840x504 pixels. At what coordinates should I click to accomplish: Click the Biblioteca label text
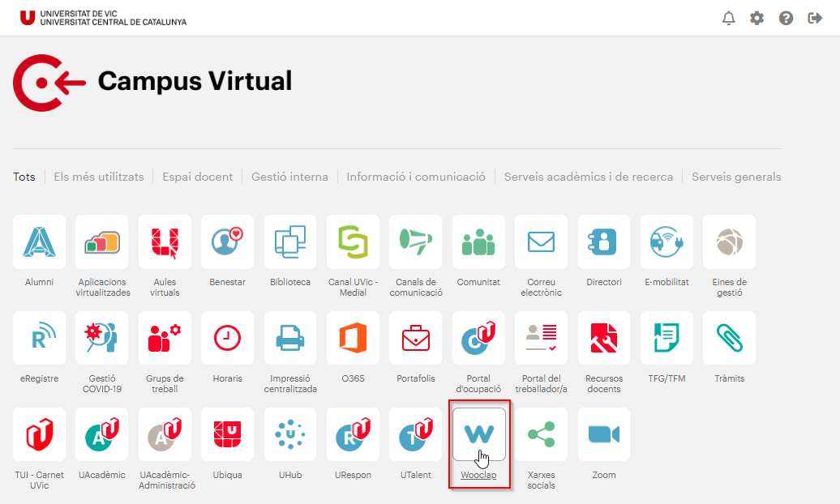pos(290,282)
